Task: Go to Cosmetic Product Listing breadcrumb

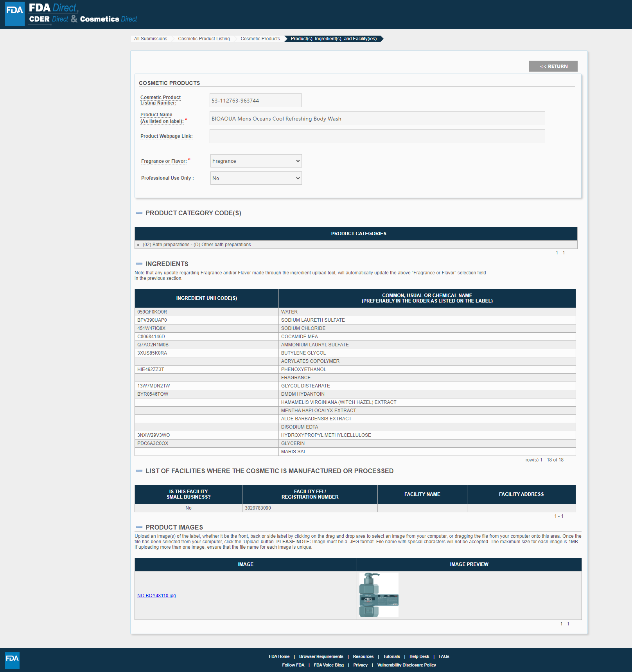Action: [204, 39]
